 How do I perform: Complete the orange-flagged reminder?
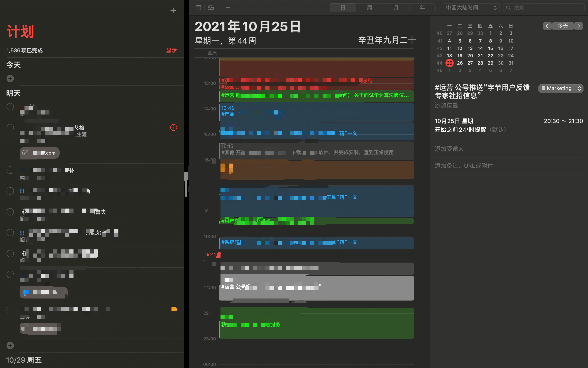[x=10, y=310]
